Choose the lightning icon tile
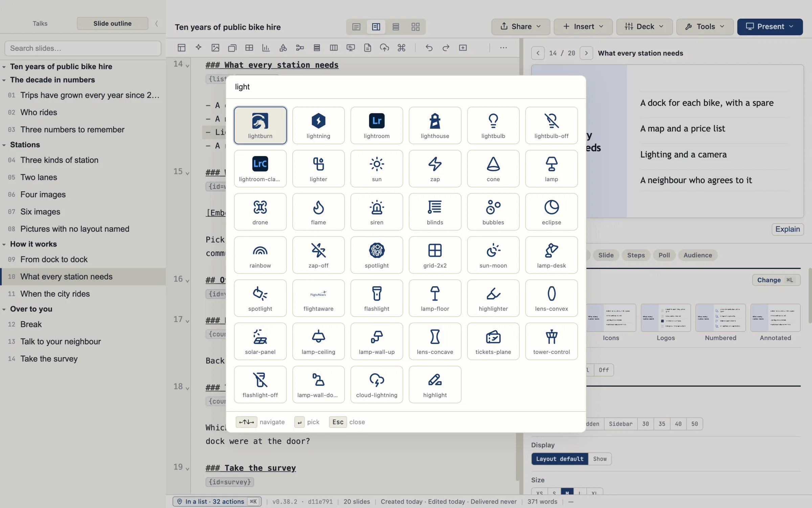Screen dimensions: 812x508 pos(318,125)
